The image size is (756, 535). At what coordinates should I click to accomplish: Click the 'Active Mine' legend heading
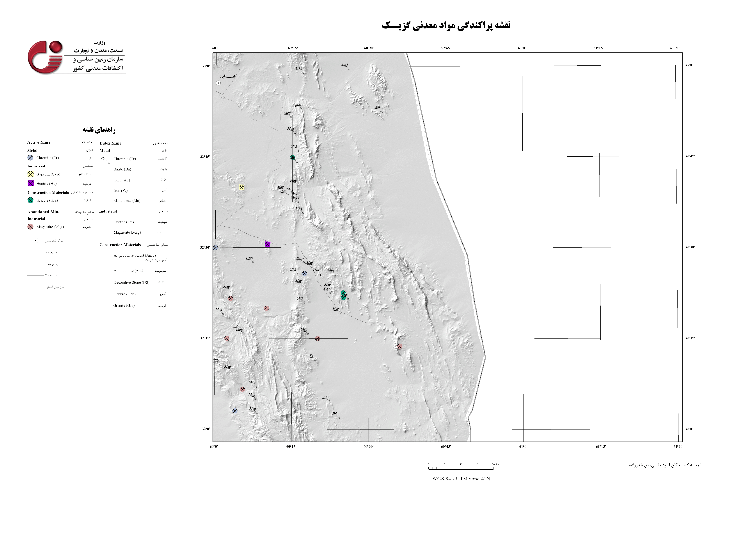coord(39,142)
